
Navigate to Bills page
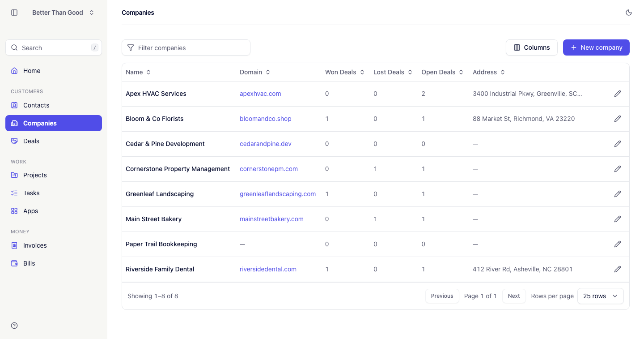(x=54, y=263)
